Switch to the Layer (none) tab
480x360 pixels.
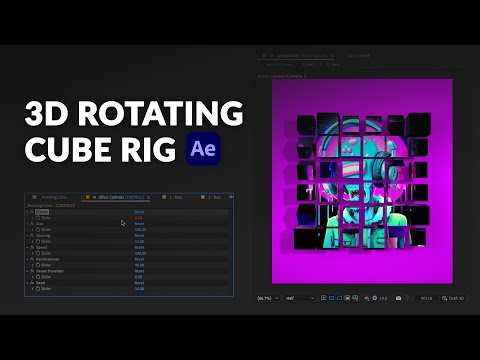[358, 56]
